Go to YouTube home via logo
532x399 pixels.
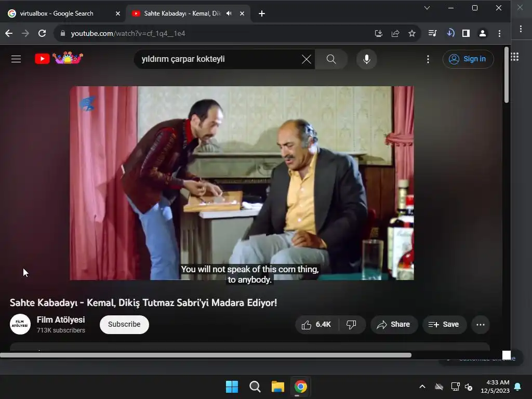pos(59,58)
